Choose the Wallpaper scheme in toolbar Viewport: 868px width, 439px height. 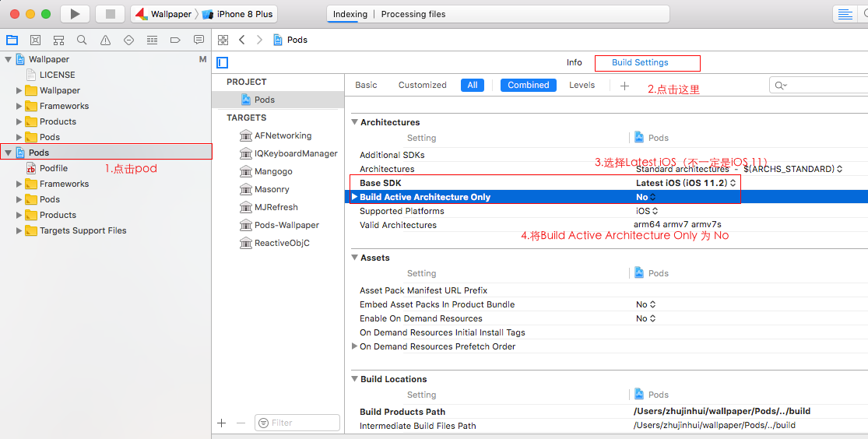(x=163, y=14)
